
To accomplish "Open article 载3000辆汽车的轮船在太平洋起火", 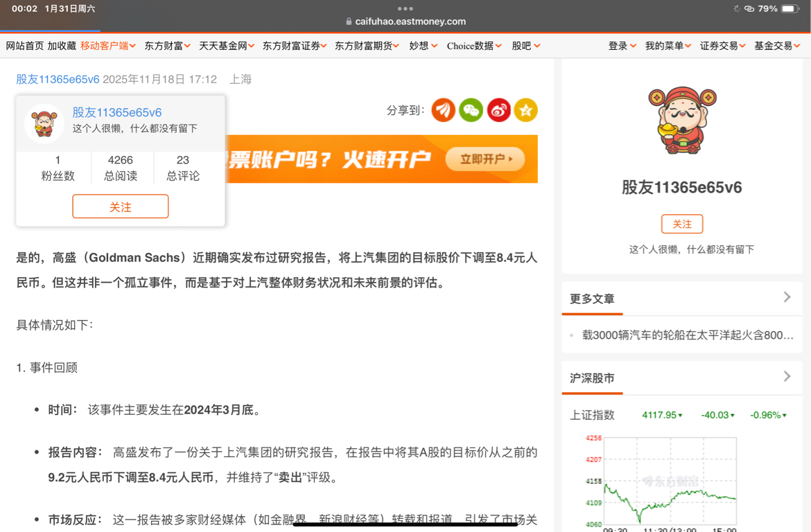I will [x=688, y=335].
